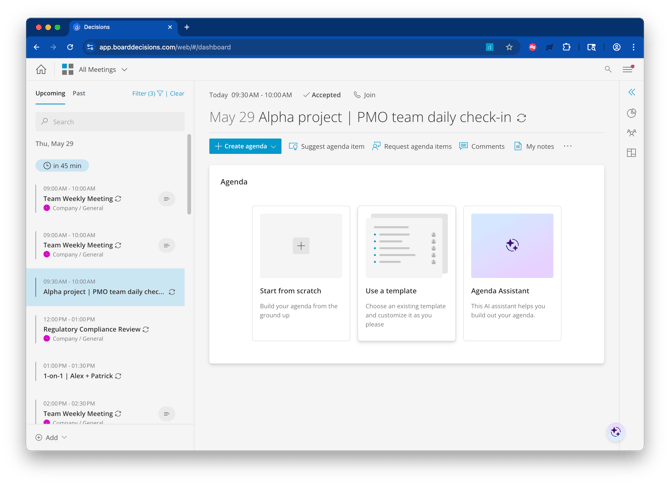Click the funnel icon beside Filter (3)

(x=160, y=93)
